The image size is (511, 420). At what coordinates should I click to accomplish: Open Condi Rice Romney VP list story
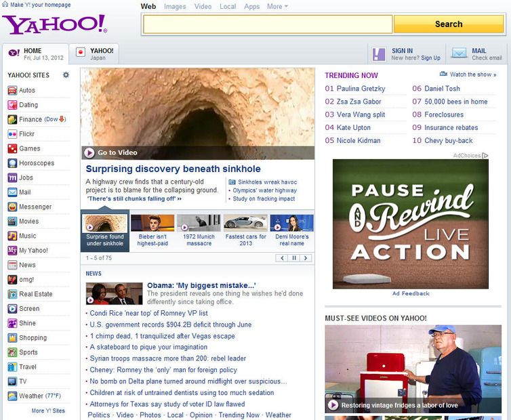(148, 313)
